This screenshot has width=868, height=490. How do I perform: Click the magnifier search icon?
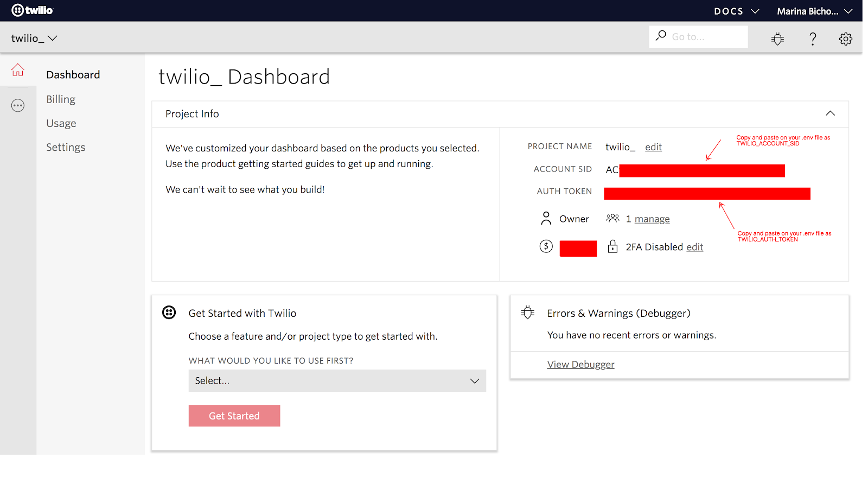pos(661,36)
